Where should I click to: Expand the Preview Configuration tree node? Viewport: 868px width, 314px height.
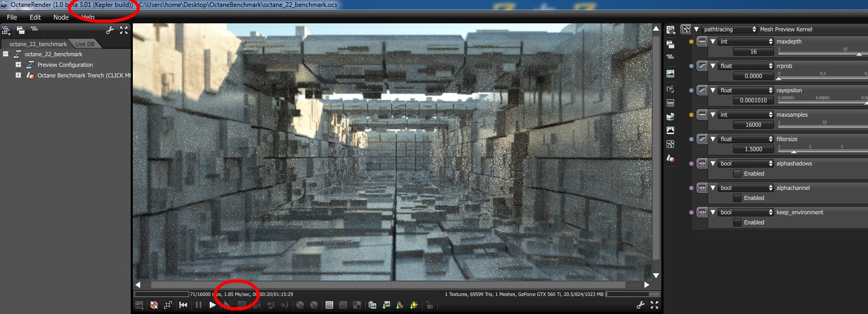click(18, 65)
